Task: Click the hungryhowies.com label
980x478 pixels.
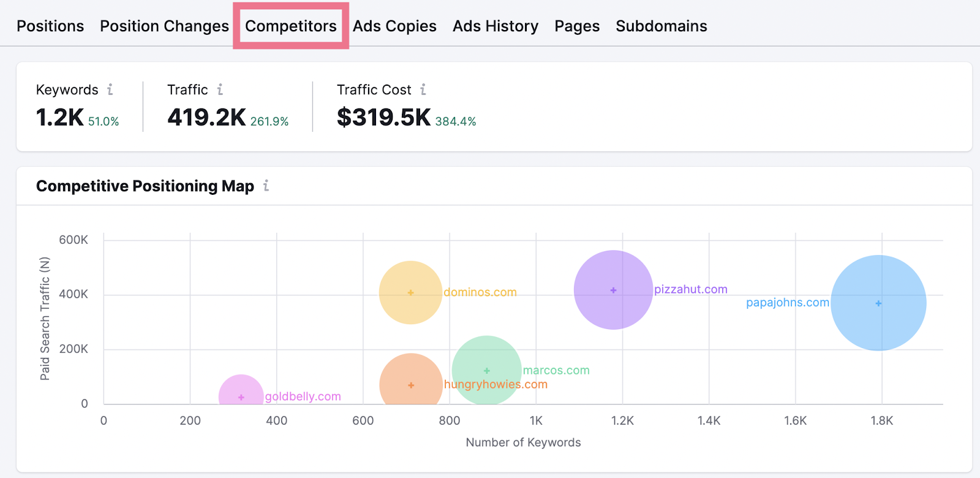Action: point(496,384)
